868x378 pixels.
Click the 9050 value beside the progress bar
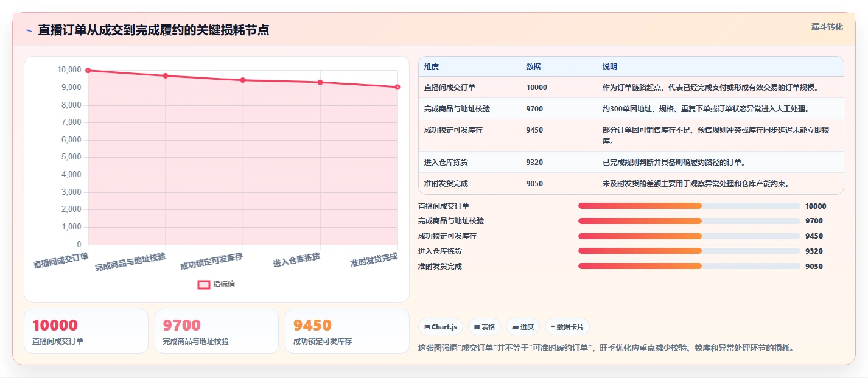click(814, 267)
